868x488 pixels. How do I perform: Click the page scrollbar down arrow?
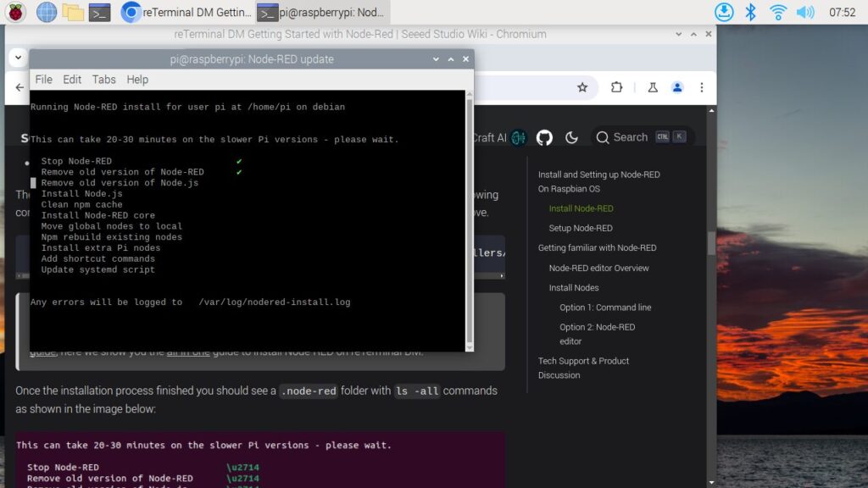click(x=711, y=482)
